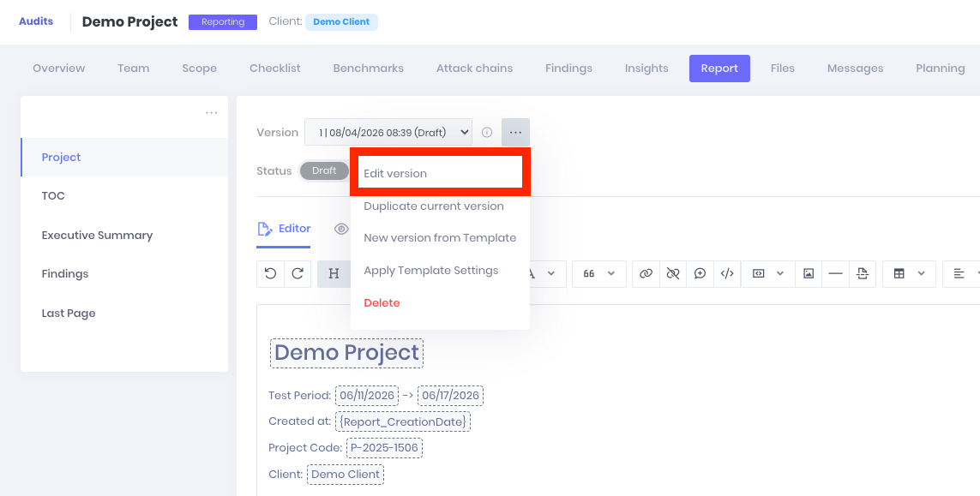Open the Files tab

pos(783,69)
